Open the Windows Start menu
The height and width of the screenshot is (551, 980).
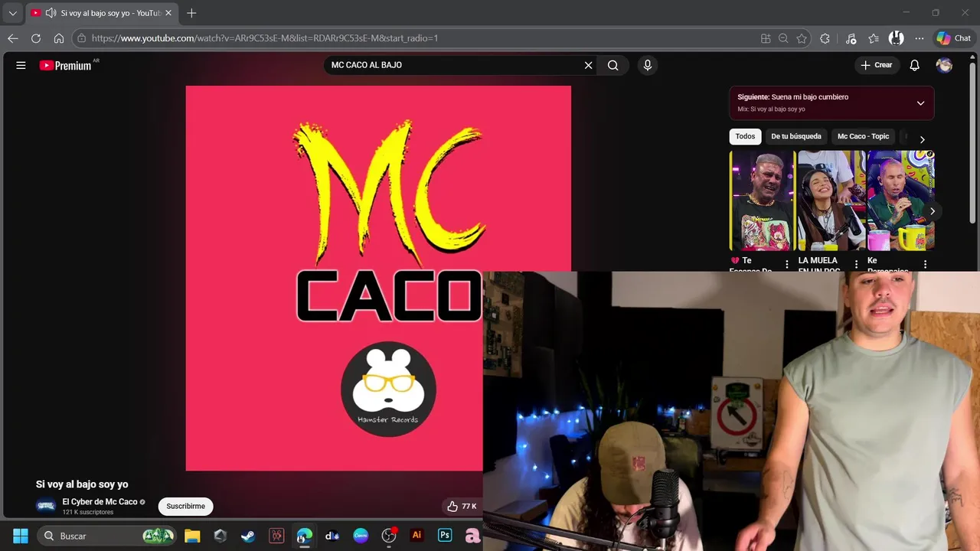point(21,536)
